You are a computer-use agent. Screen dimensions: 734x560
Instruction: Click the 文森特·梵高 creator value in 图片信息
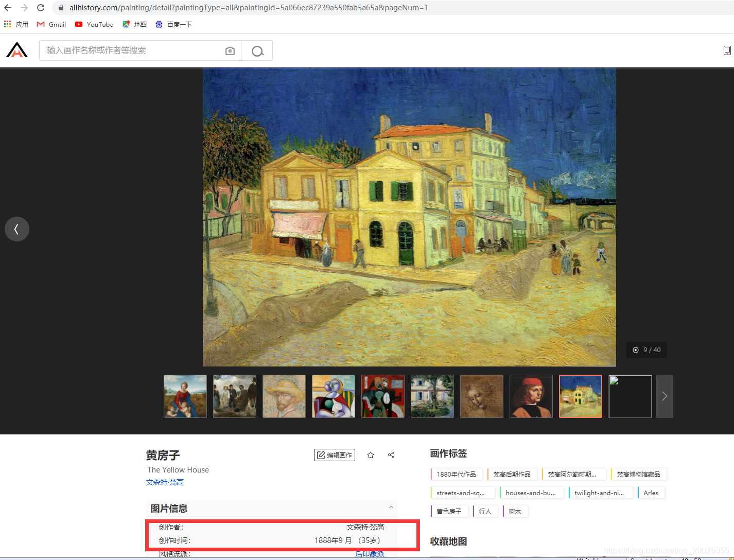(x=365, y=527)
